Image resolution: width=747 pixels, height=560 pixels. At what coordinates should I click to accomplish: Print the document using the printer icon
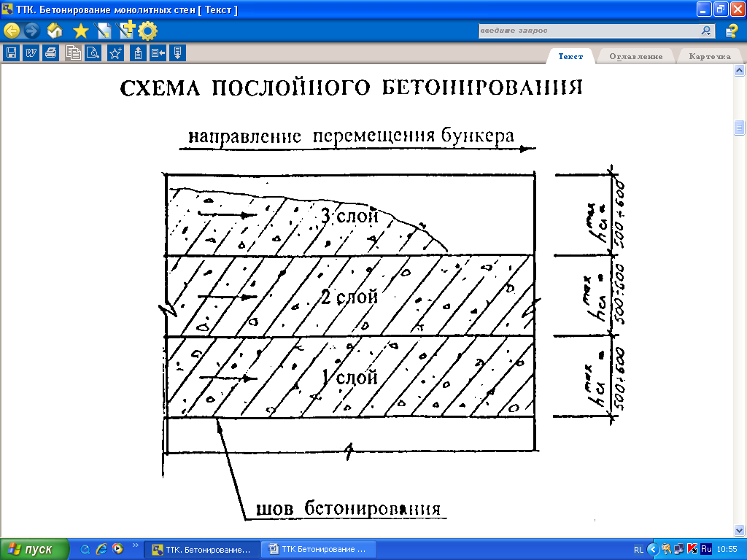tap(50, 52)
